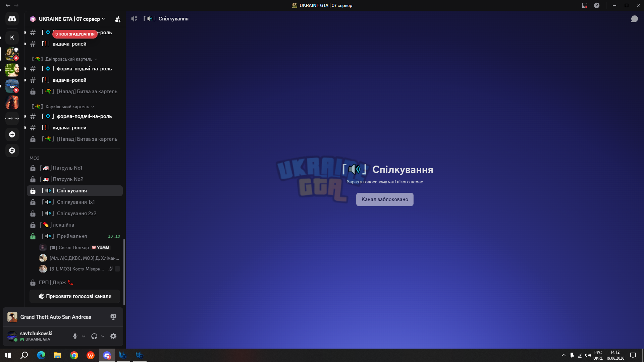This screenshot has height=362, width=644.
Task: Collapse Дніпровський картель category
Action: 64,59
